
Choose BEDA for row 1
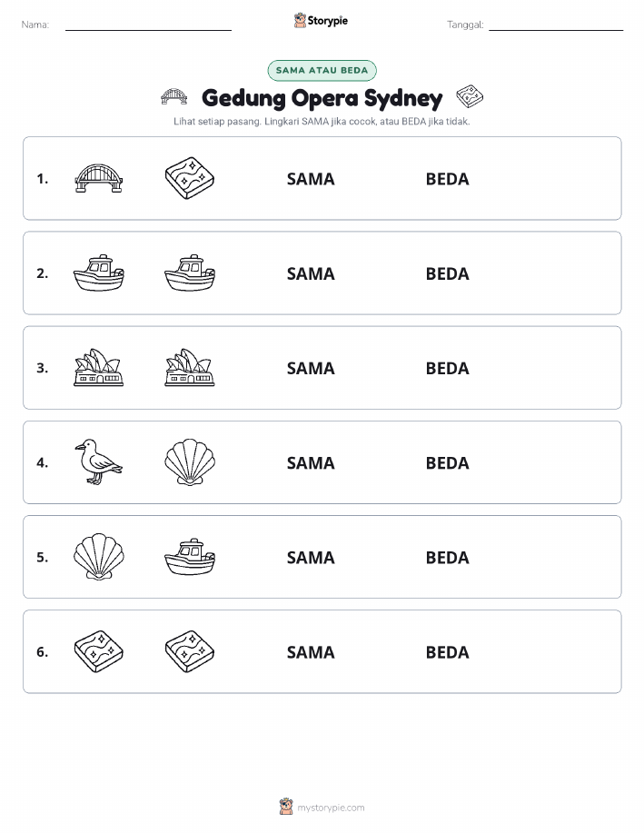448,179
